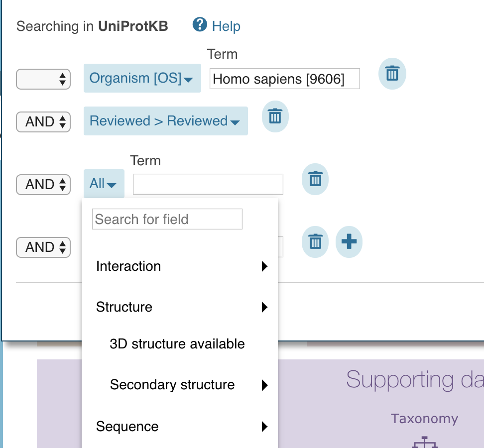484x448 pixels.
Task: Click the Help link
Action: tap(226, 25)
